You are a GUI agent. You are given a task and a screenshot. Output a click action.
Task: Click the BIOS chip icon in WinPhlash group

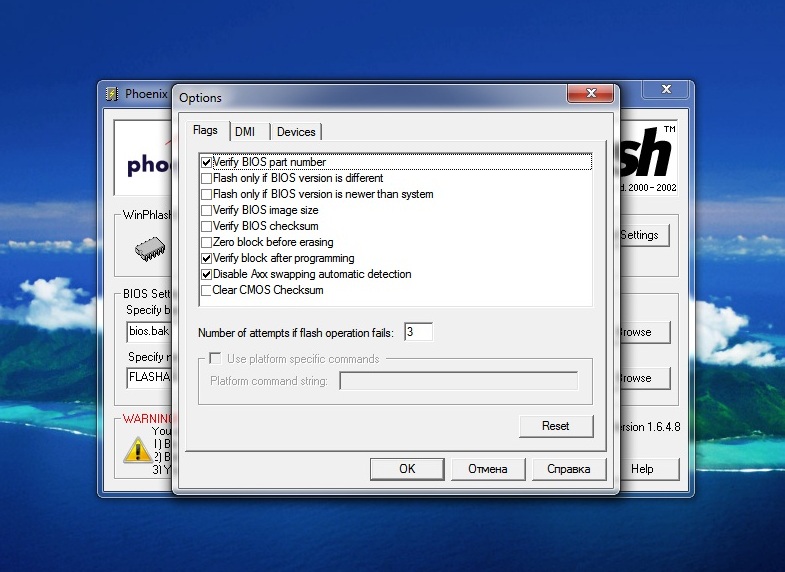tap(150, 247)
